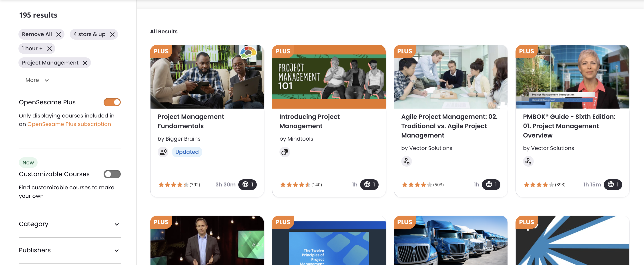Open PMBOK Guide course thumbnail

click(572, 77)
